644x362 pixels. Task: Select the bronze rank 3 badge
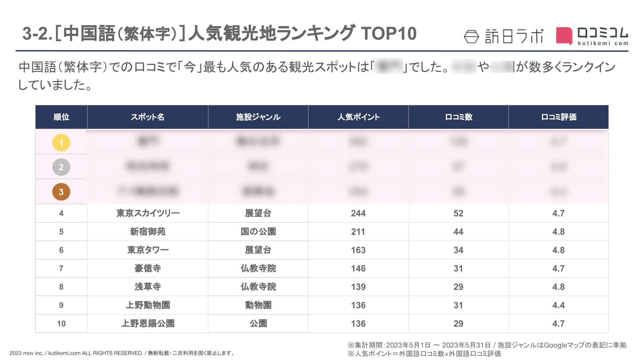point(61,192)
